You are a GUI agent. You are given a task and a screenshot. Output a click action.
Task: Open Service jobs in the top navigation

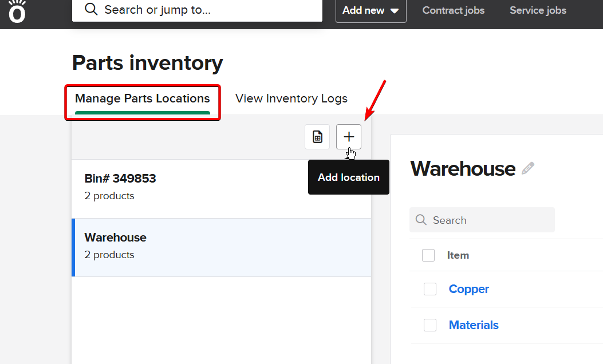coord(538,10)
